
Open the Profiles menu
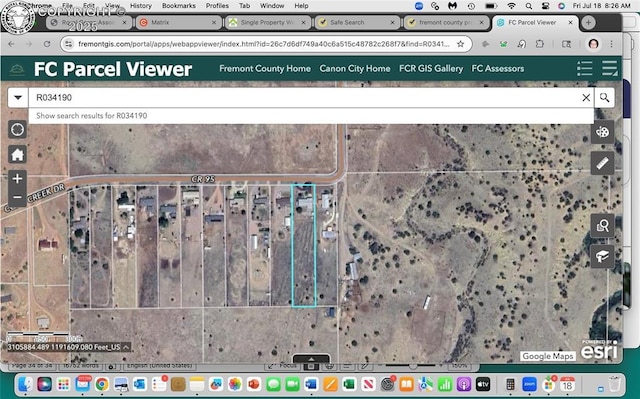click(217, 6)
